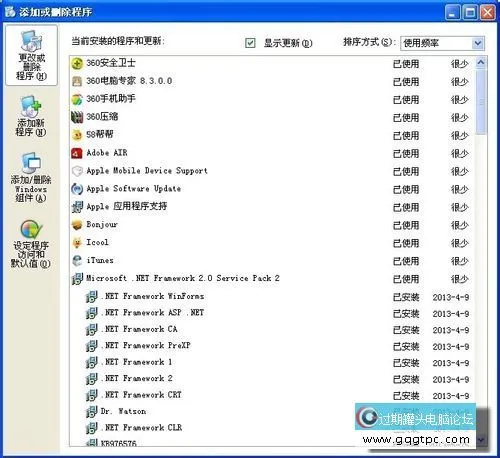The height and width of the screenshot is (458, 500).
Task: Click the Adobe AIR icon
Action: [x=77, y=153]
